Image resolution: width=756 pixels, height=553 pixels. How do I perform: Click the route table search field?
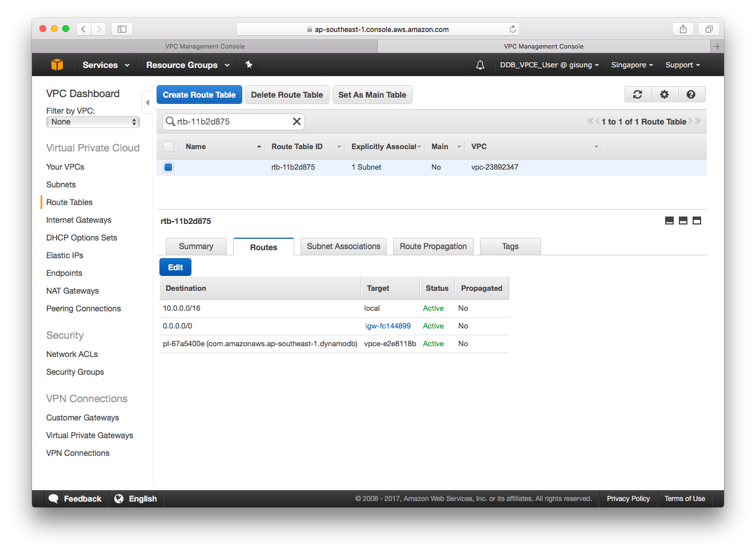234,121
